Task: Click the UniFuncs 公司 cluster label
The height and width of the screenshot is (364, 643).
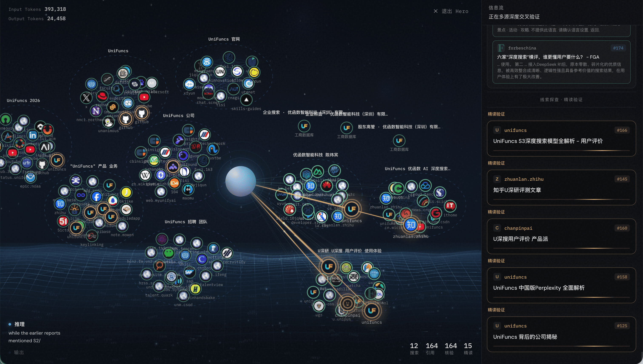Action: pyautogui.click(x=179, y=116)
